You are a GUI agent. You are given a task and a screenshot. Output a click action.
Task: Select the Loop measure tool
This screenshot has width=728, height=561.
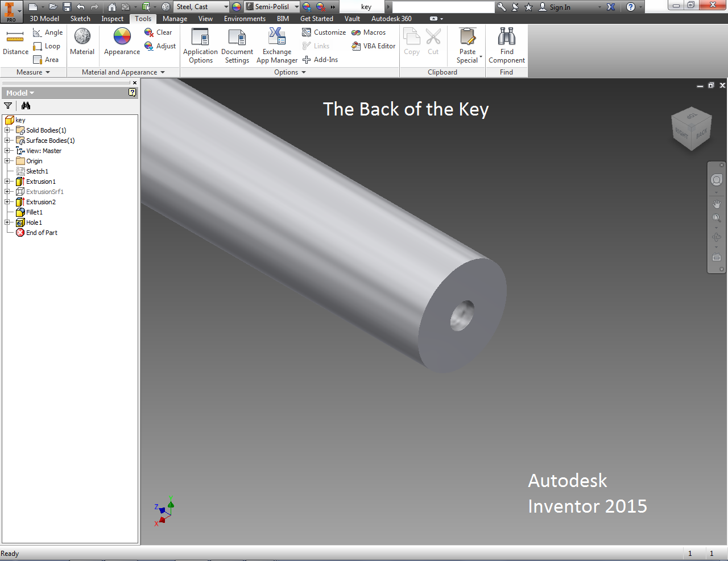pyautogui.click(x=47, y=46)
